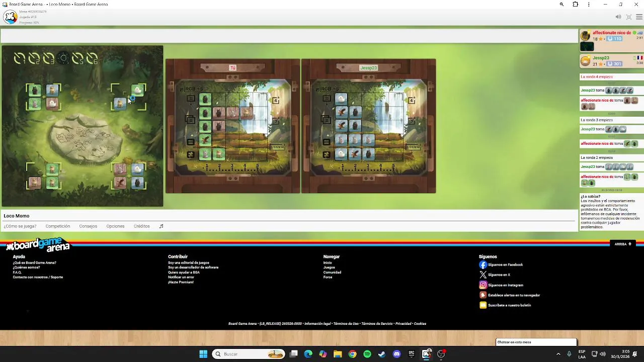The image size is (644, 362).
Task: Show hidden system tray icons chevron
Action: 558,354
